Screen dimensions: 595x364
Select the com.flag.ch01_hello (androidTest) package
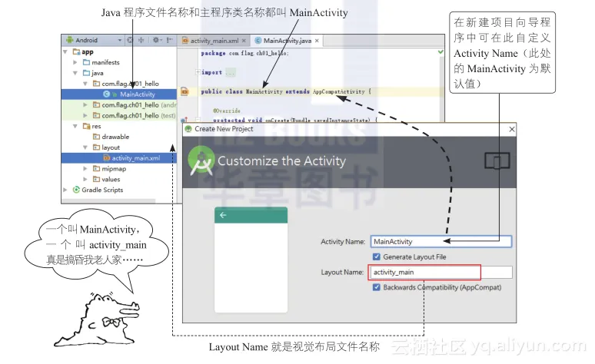pyautogui.click(x=135, y=104)
